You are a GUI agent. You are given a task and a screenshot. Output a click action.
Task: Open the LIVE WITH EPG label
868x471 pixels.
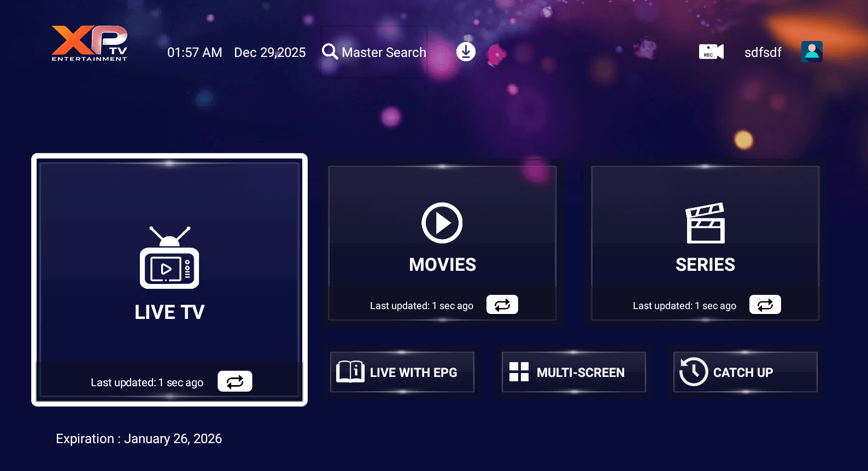413,373
